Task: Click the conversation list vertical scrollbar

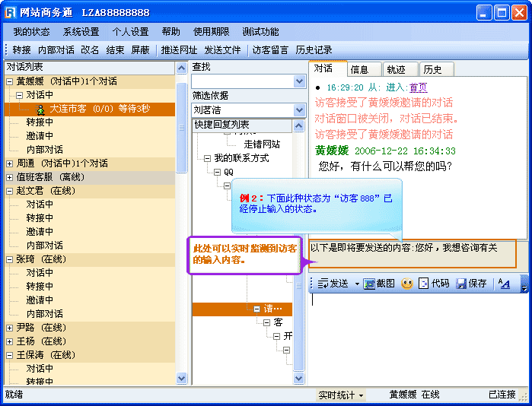Action: click(x=181, y=228)
